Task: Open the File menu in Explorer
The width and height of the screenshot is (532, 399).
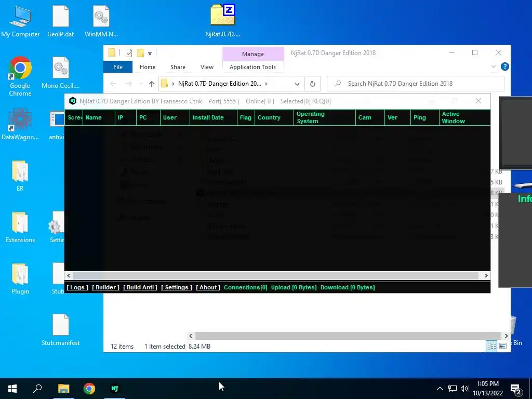Action: pyautogui.click(x=118, y=67)
